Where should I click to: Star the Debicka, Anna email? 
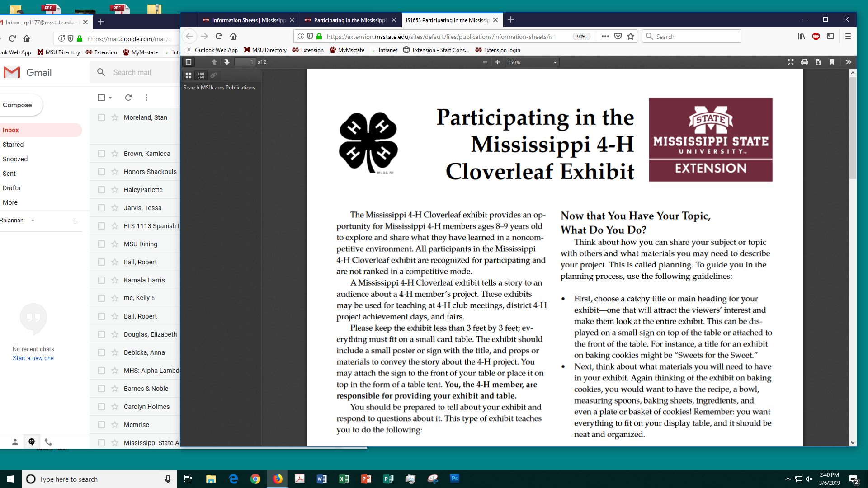tap(115, 352)
